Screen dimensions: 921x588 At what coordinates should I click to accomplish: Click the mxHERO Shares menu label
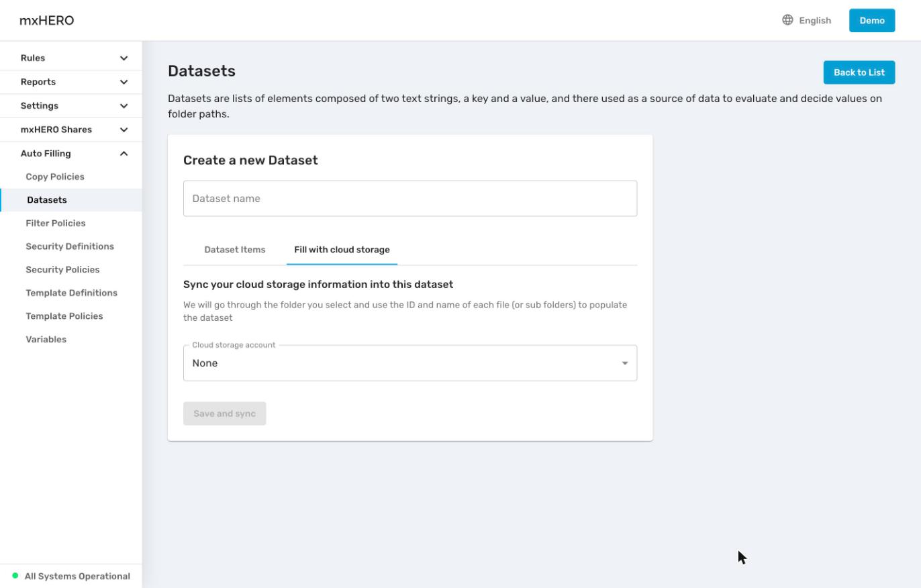coord(56,130)
